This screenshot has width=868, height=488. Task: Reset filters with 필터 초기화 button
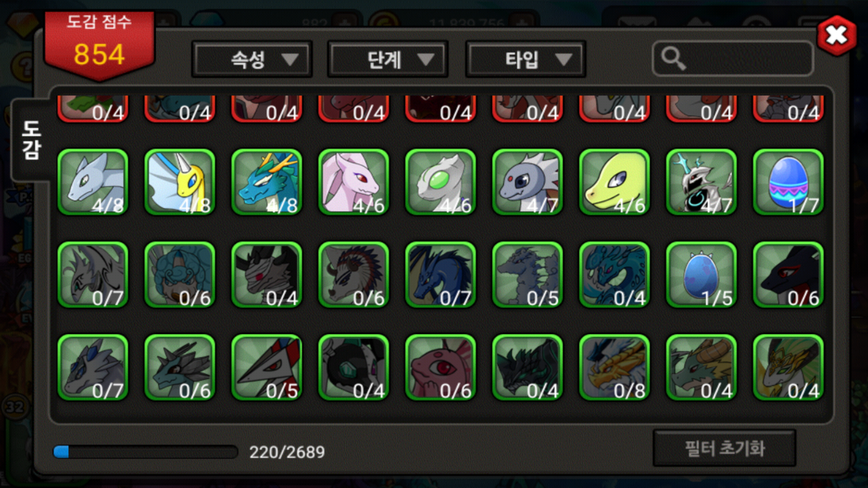(724, 448)
